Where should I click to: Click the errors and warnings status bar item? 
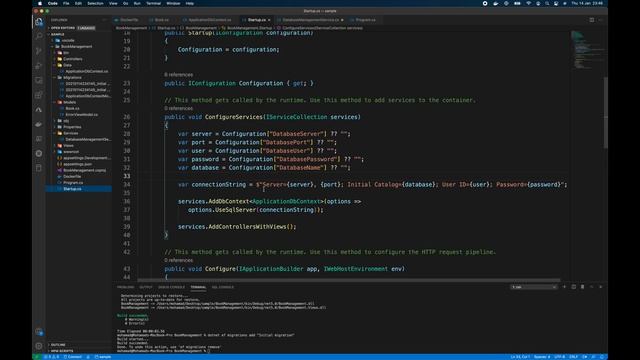tap(51, 357)
